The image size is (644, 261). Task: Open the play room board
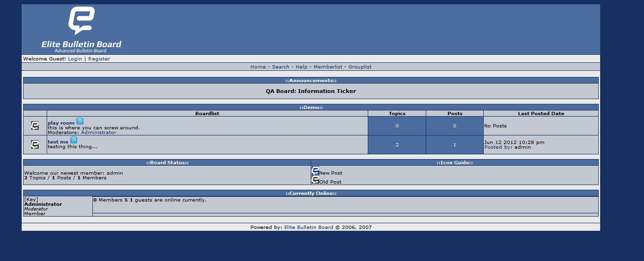pyautogui.click(x=61, y=123)
